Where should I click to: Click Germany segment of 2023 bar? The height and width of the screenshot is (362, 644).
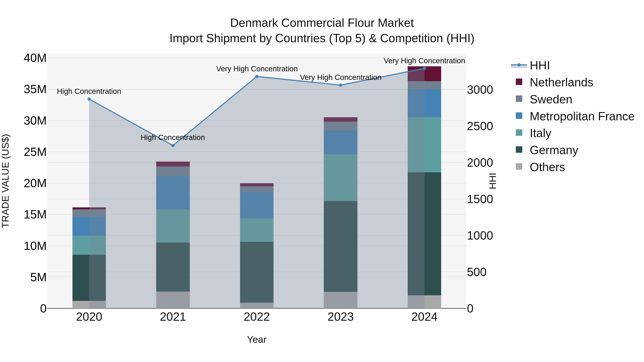tap(340, 246)
